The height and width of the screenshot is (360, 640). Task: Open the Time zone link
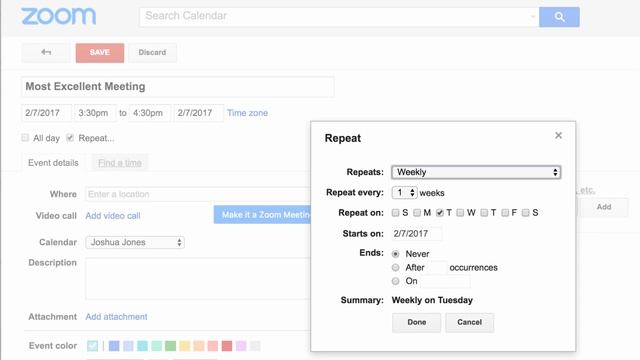247,113
